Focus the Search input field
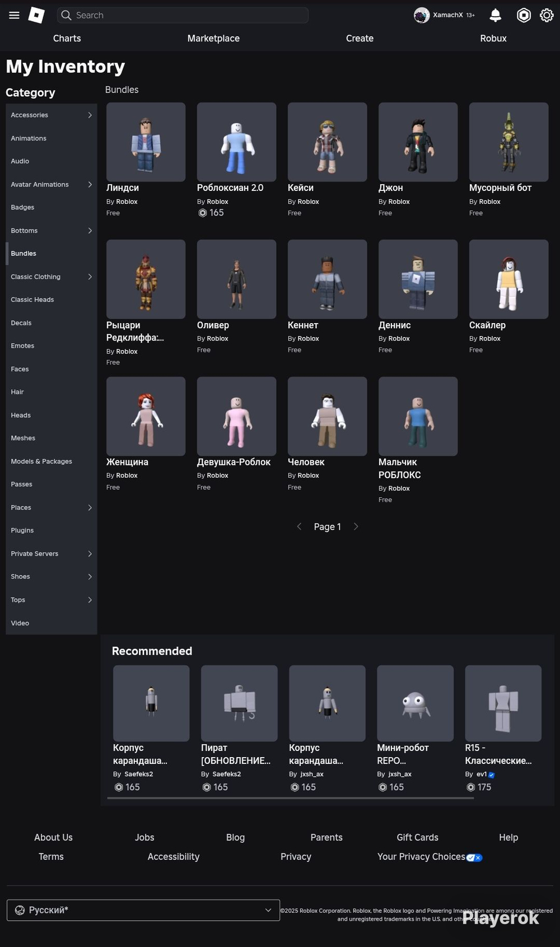 coord(183,15)
